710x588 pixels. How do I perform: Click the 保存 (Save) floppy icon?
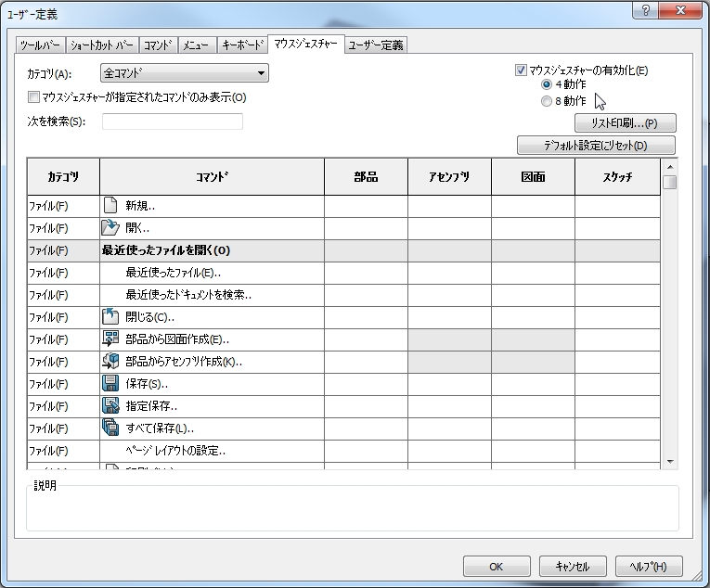(x=111, y=384)
